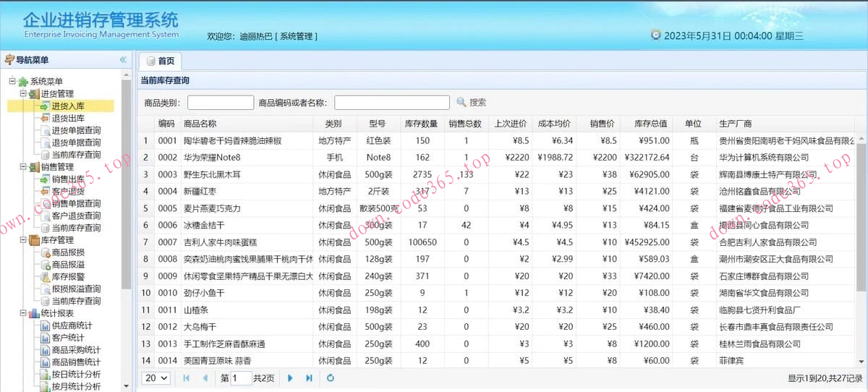Sort by 销售总数 column header
The height and width of the screenshot is (392, 868).
[466, 124]
